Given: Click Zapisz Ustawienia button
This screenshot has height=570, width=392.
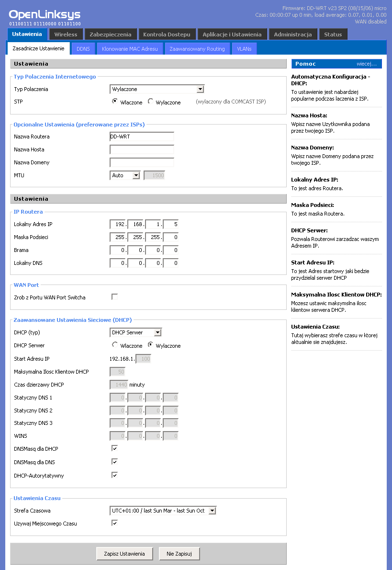Looking at the screenshot, I should [124, 554].
